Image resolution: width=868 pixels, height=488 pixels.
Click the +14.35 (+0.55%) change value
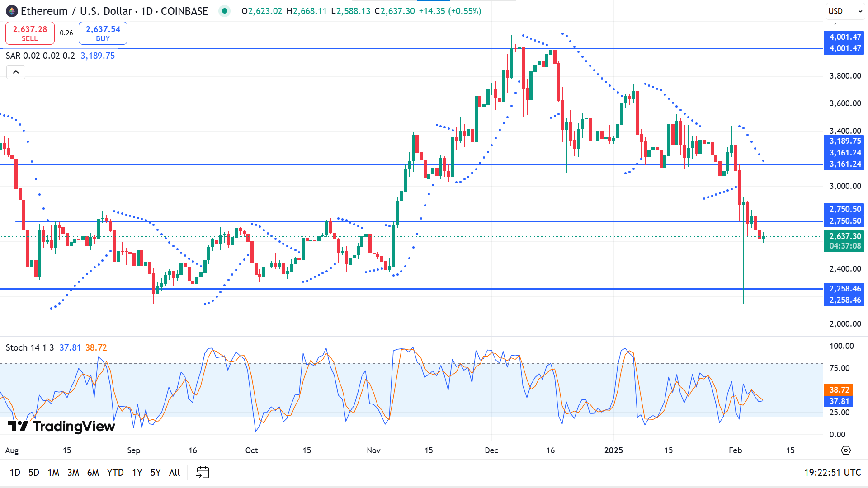coord(450,11)
